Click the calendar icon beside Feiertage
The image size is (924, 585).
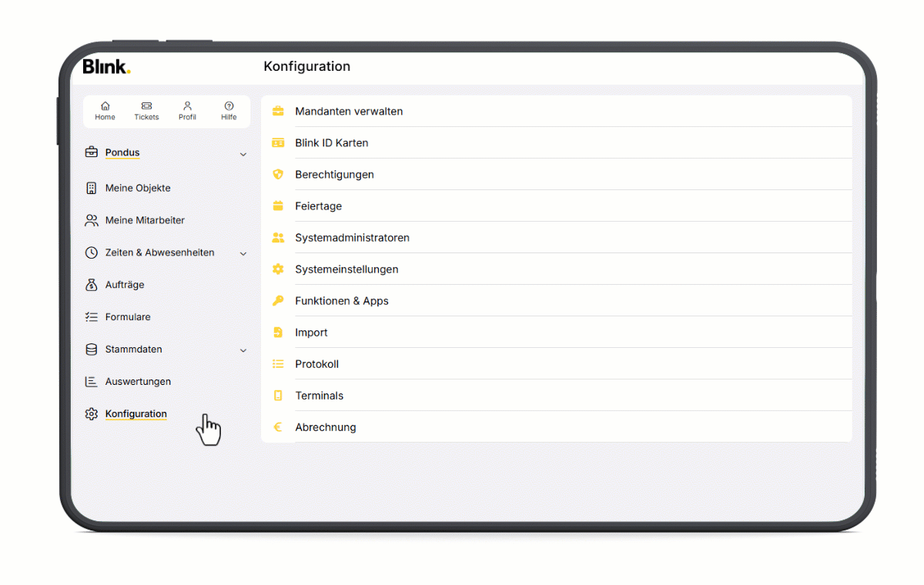[278, 206]
